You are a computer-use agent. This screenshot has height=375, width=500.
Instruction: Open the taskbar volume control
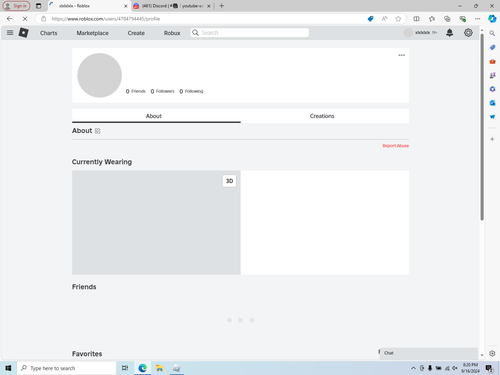coord(455,368)
